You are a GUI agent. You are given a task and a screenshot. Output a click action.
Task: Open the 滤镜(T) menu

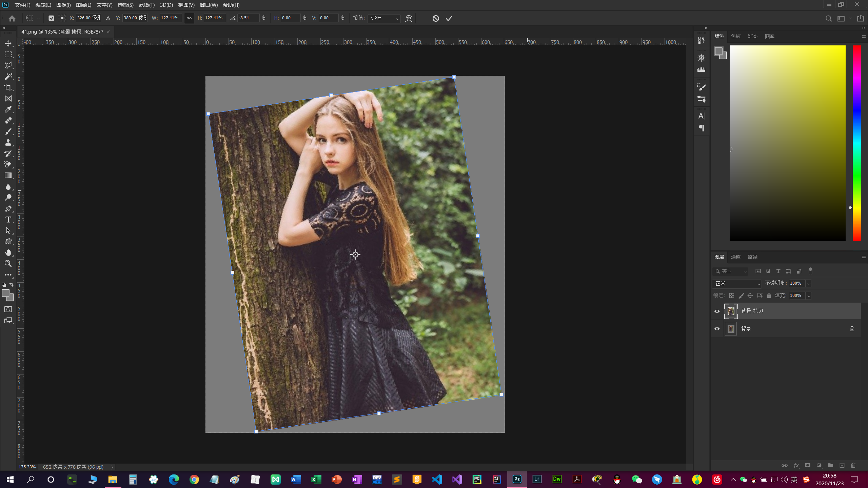click(146, 5)
